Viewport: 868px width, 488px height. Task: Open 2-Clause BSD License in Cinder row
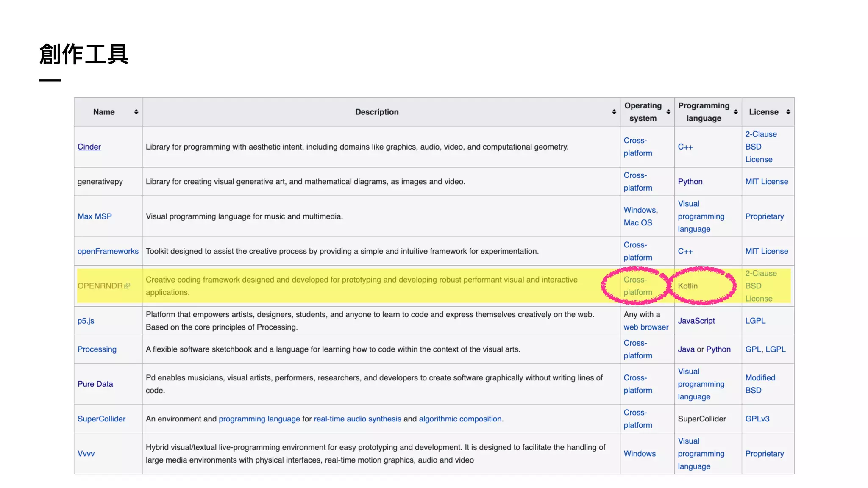(x=761, y=147)
